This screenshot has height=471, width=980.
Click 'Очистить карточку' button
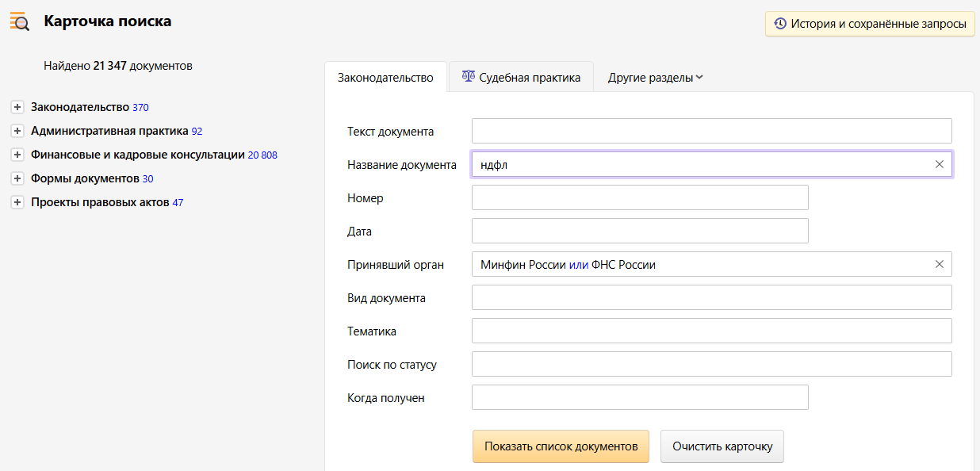(x=722, y=446)
